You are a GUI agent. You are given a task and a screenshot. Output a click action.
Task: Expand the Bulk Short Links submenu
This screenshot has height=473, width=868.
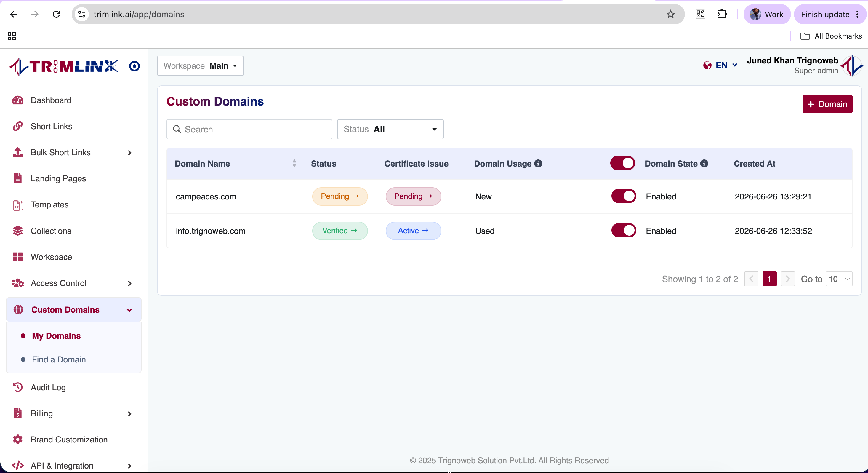(x=130, y=153)
